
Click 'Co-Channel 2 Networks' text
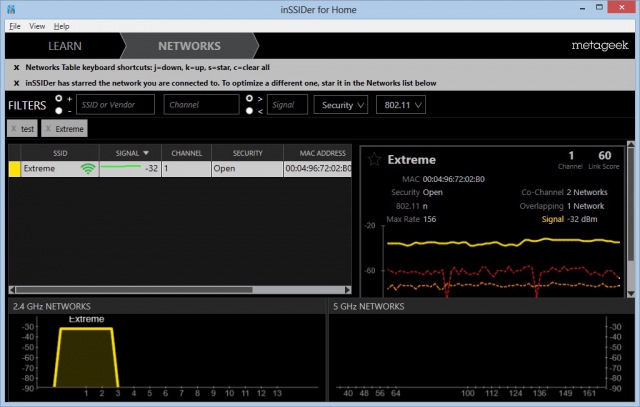[564, 192]
